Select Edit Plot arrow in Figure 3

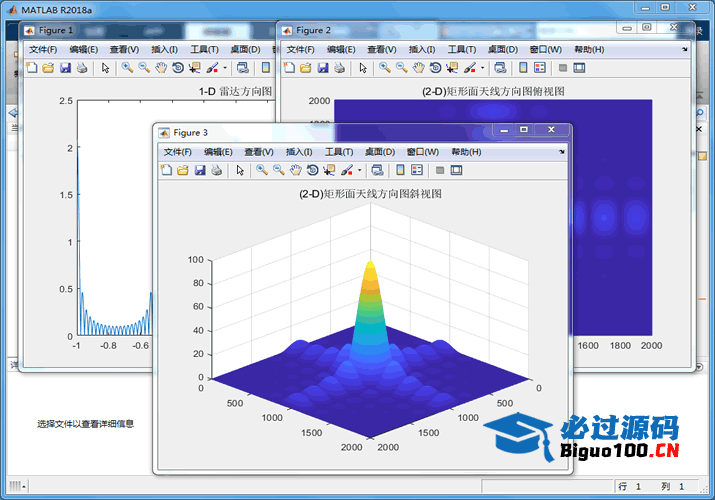point(240,170)
